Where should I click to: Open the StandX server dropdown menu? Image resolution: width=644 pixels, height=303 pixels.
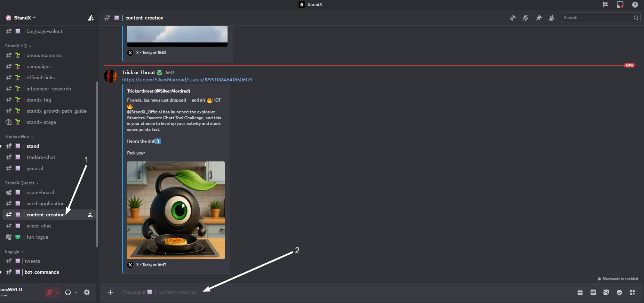24,18
